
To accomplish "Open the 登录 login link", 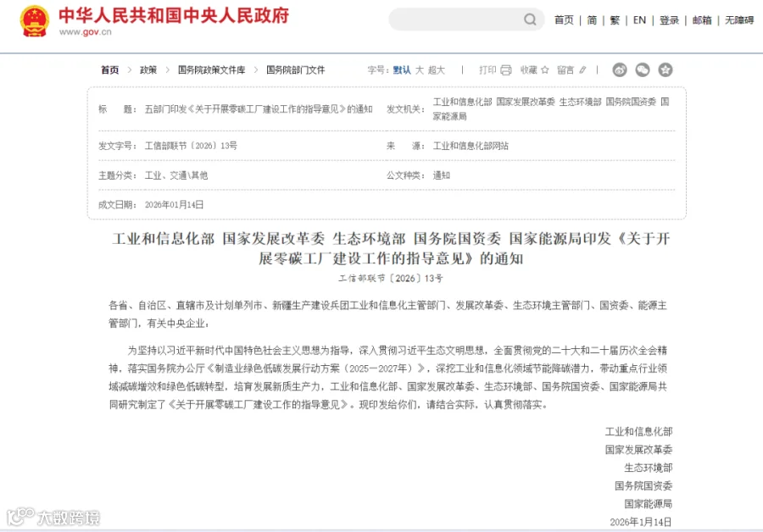I will click(669, 20).
